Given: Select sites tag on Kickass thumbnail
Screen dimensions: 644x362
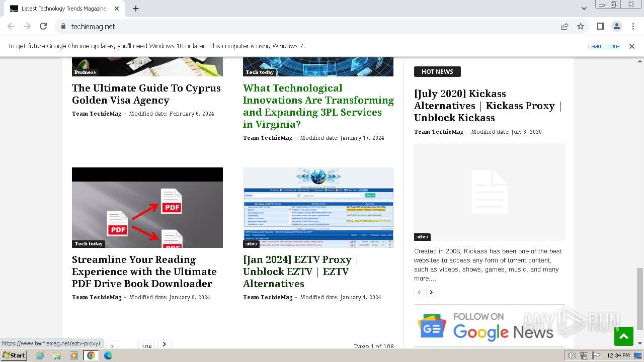Looking at the screenshot, I should point(422,237).
